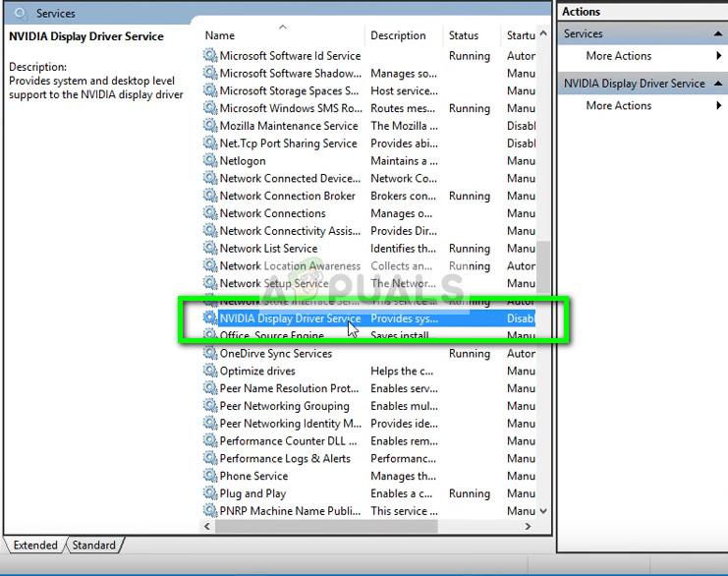Select the Netlogon service
728x576 pixels.
click(369, 161)
